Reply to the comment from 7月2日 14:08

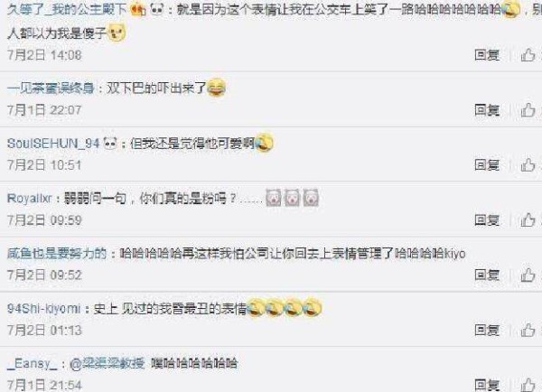click(x=487, y=54)
